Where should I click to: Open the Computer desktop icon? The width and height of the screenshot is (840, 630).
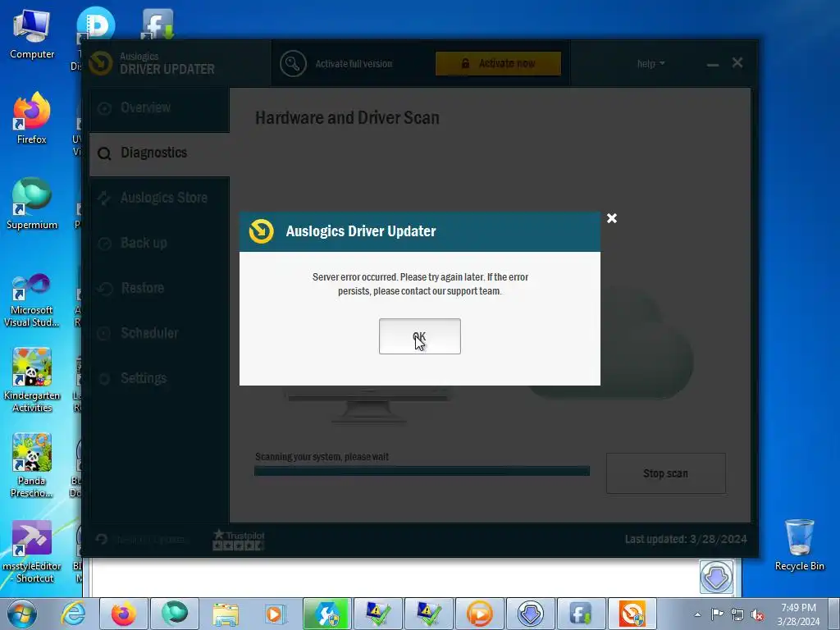(32, 34)
